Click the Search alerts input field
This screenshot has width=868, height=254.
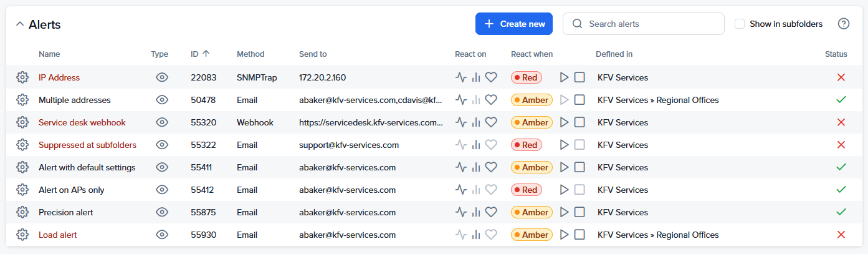pyautogui.click(x=644, y=24)
